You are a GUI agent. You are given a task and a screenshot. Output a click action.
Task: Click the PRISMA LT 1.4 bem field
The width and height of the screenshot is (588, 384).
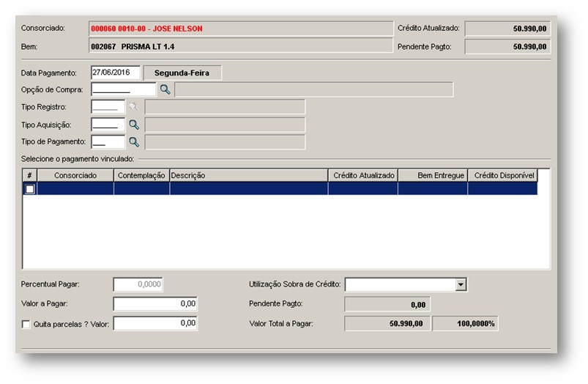pyautogui.click(x=241, y=46)
